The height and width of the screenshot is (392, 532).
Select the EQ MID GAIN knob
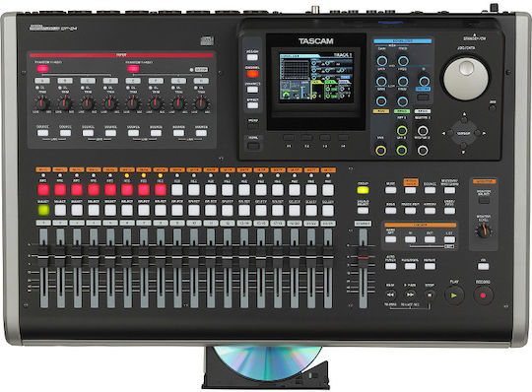pos(381,82)
